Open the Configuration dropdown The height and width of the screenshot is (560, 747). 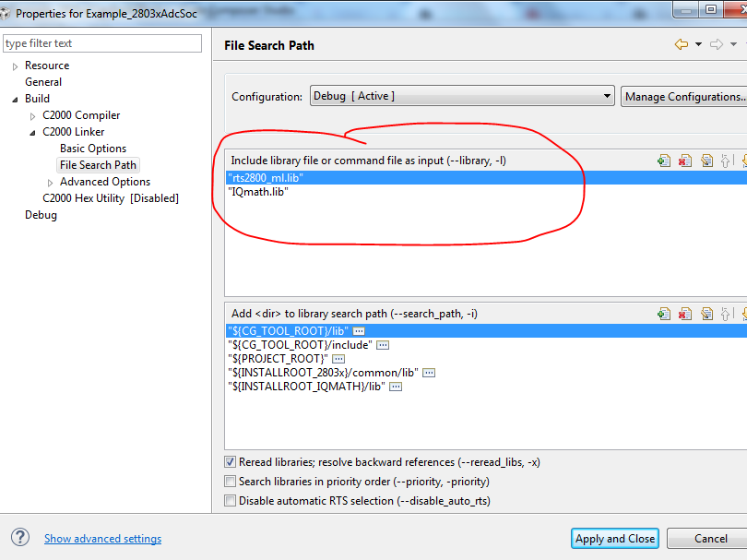462,96
